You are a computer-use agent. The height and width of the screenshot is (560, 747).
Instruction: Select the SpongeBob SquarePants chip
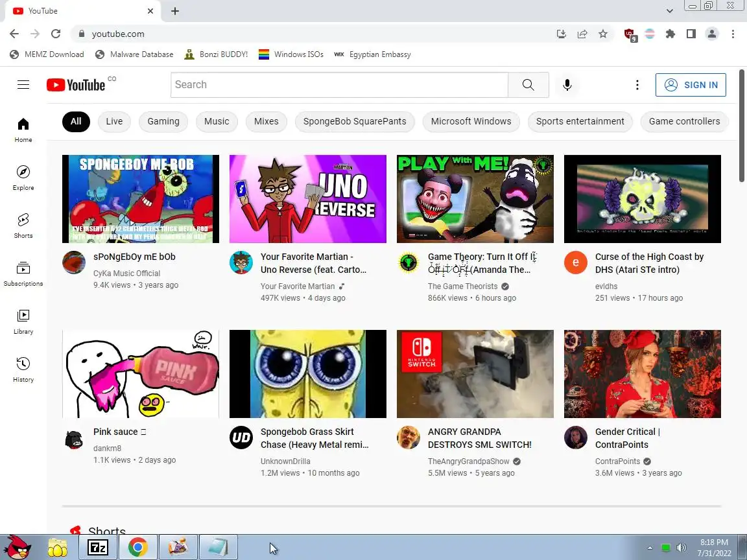[355, 121]
